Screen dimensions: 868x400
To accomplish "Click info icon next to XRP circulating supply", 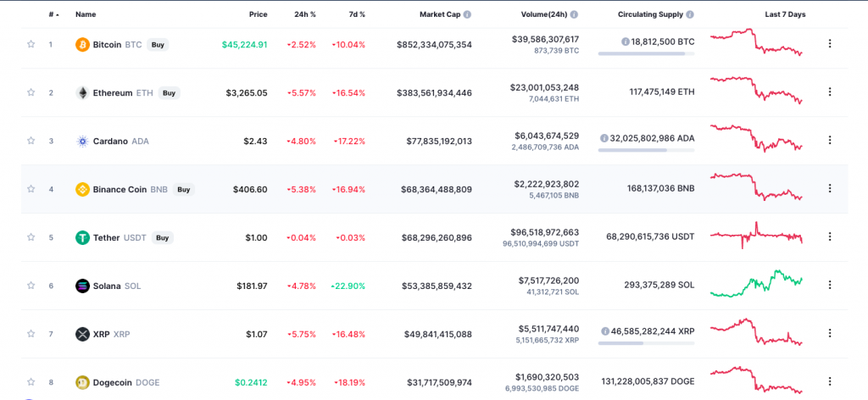I will pyautogui.click(x=605, y=331).
